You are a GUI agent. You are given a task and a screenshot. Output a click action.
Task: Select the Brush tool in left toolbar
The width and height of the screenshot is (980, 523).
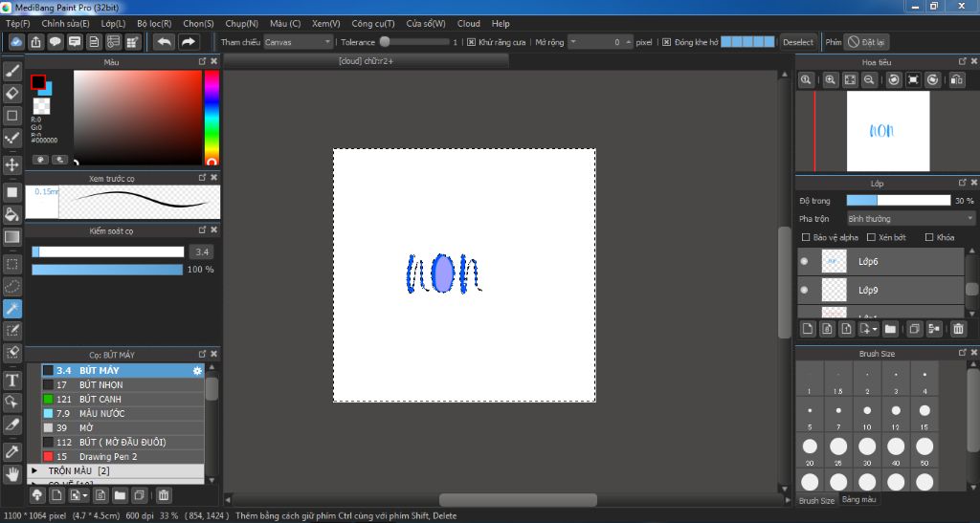point(11,71)
